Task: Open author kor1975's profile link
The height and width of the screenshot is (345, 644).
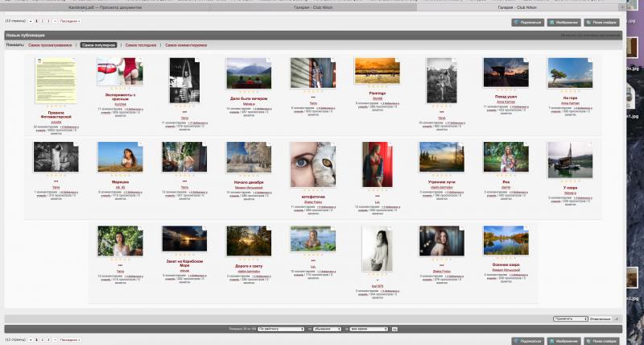Action: point(377,286)
